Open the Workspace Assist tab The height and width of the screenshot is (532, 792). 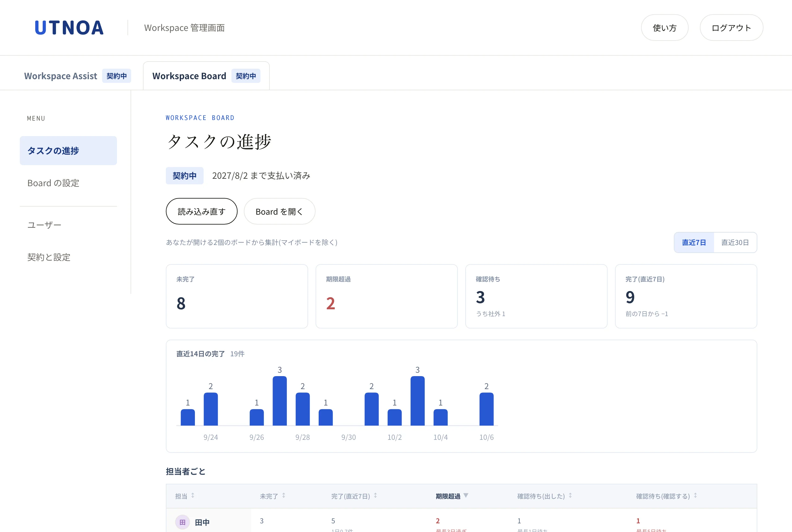click(x=77, y=76)
